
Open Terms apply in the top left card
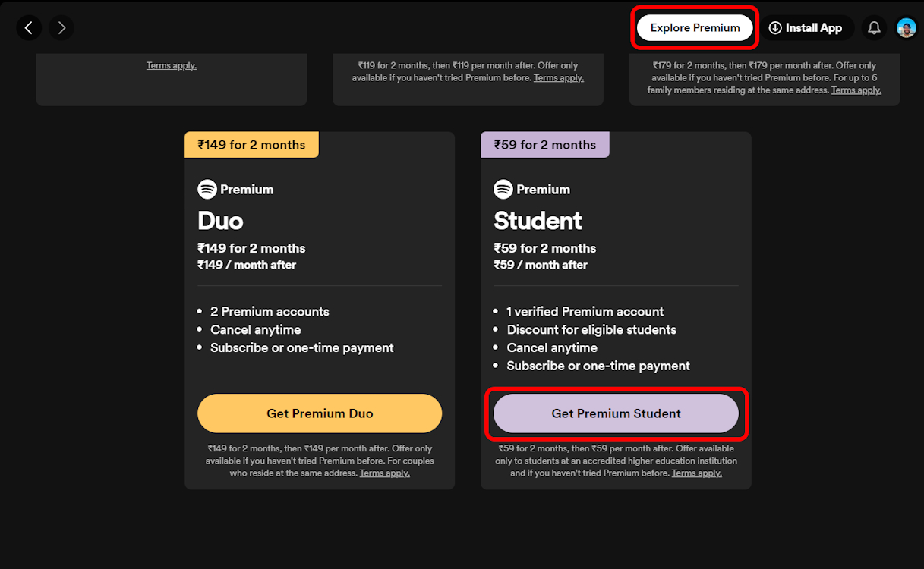(172, 65)
